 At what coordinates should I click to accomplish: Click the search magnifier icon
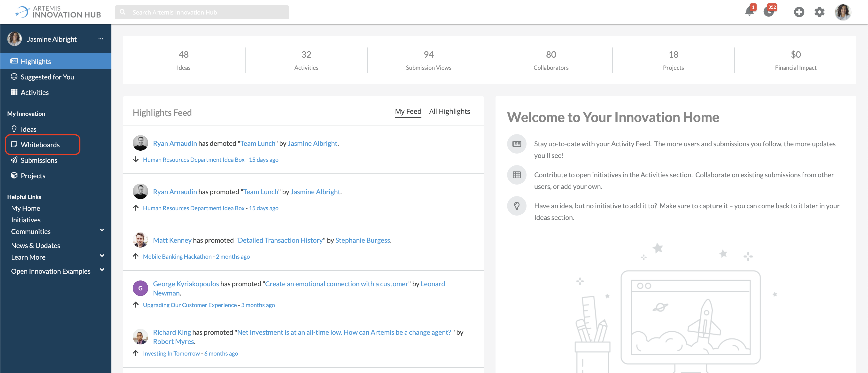123,12
